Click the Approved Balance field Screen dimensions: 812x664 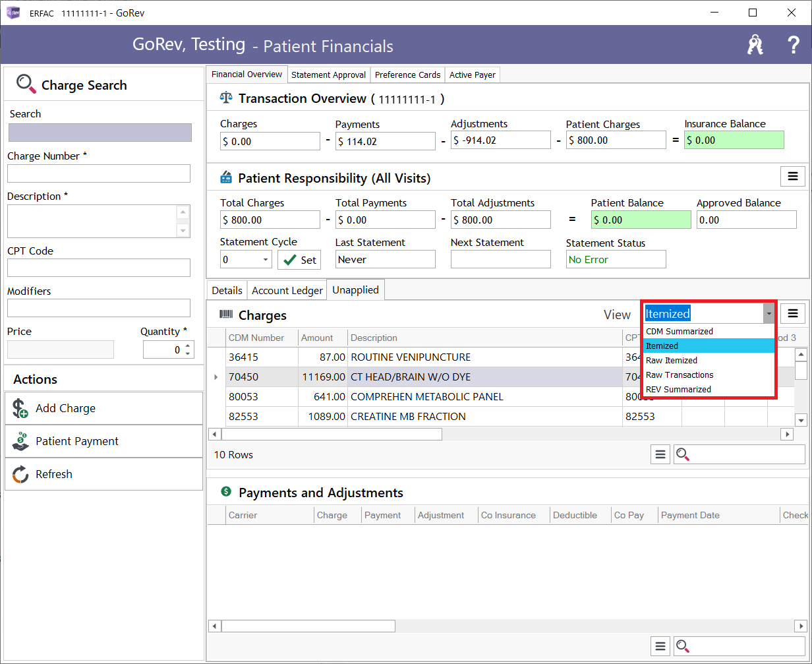[x=747, y=220]
